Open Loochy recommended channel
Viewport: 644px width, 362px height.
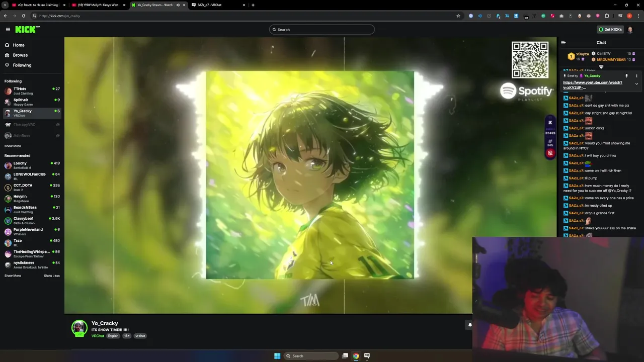32,165
